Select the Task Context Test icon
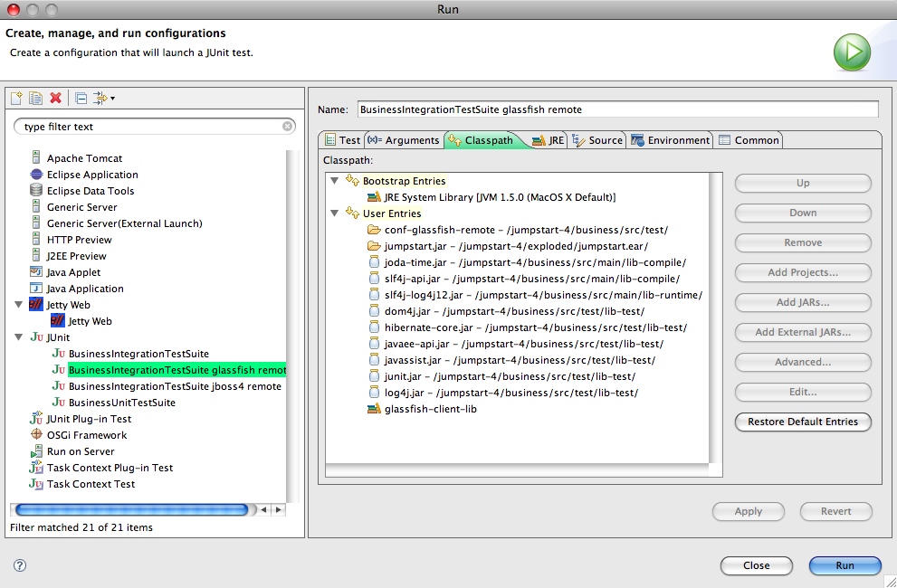 coord(36,484)
